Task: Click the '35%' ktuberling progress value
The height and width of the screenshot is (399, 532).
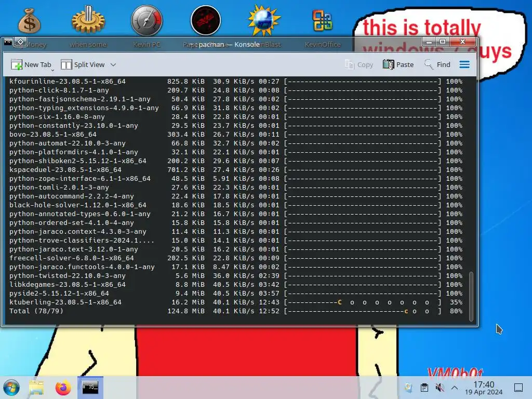Action: (x=456, y=302)
